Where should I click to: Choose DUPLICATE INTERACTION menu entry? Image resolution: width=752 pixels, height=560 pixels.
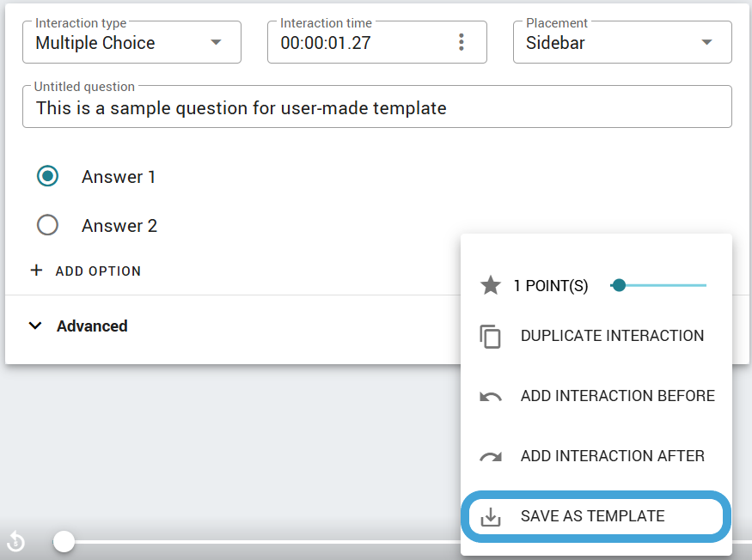coord(596,336)
